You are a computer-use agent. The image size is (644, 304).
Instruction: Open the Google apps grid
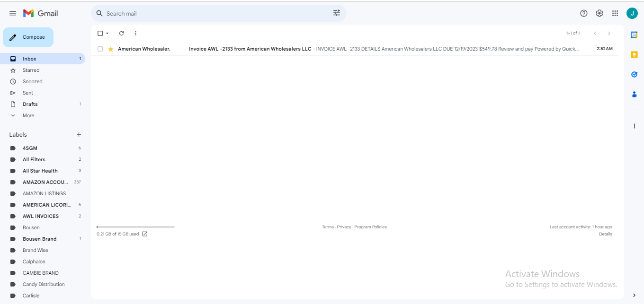click(615, 13)
